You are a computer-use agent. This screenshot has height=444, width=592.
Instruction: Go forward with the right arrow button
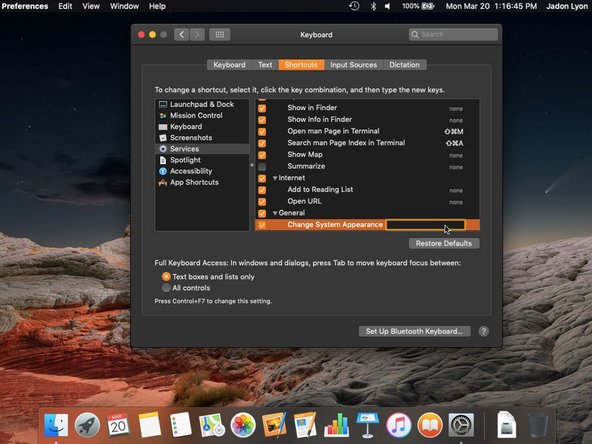point(197,35)
